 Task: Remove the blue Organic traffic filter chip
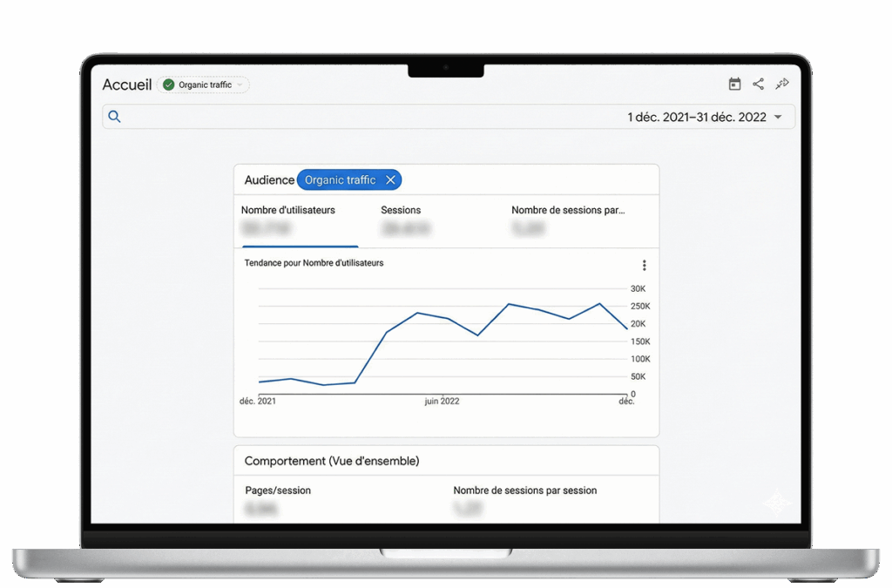point(390,180)
